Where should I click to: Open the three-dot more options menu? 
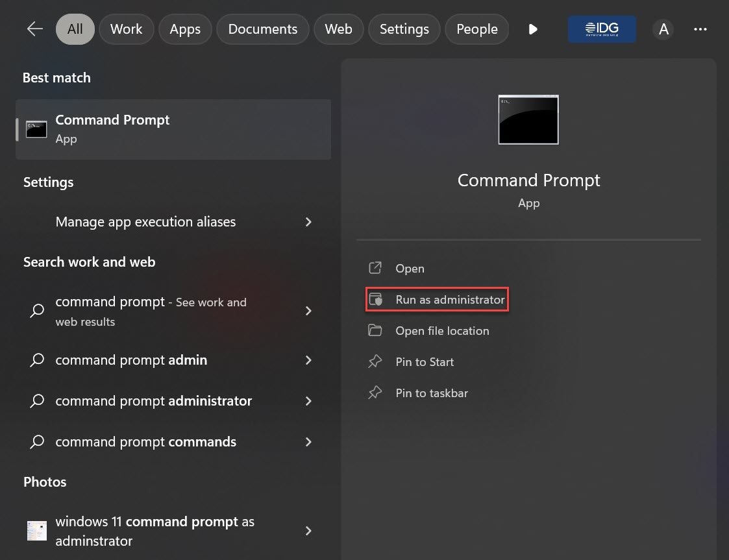click(x=700, y=29)
